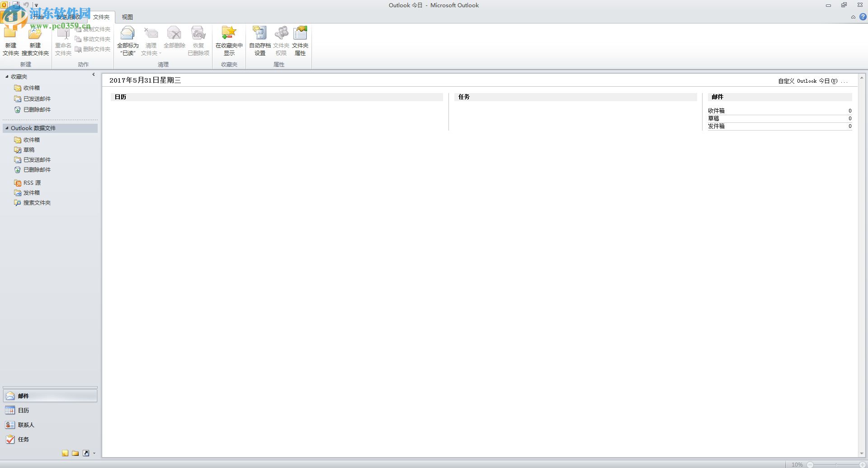Open 文件夹属性 (Folder Properties)
This screenshot has height=468, width=868.
(x=300, y=42)
